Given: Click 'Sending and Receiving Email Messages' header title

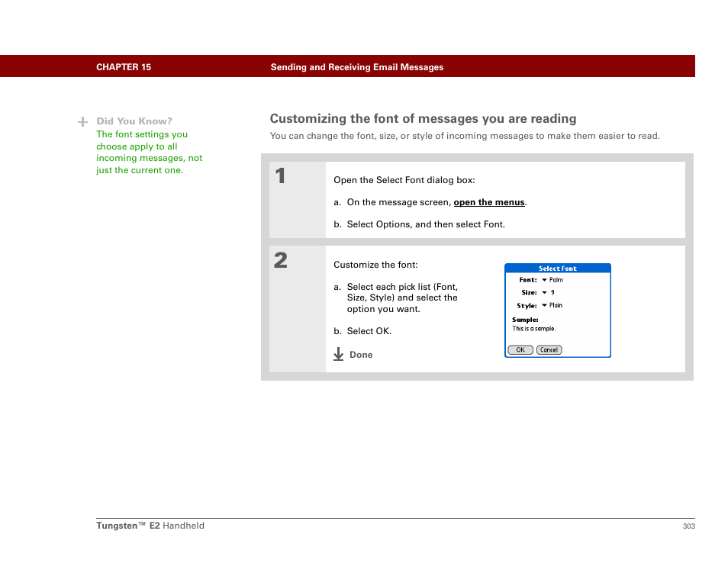Looking at the screenshot, I should (x=357, y=67).
